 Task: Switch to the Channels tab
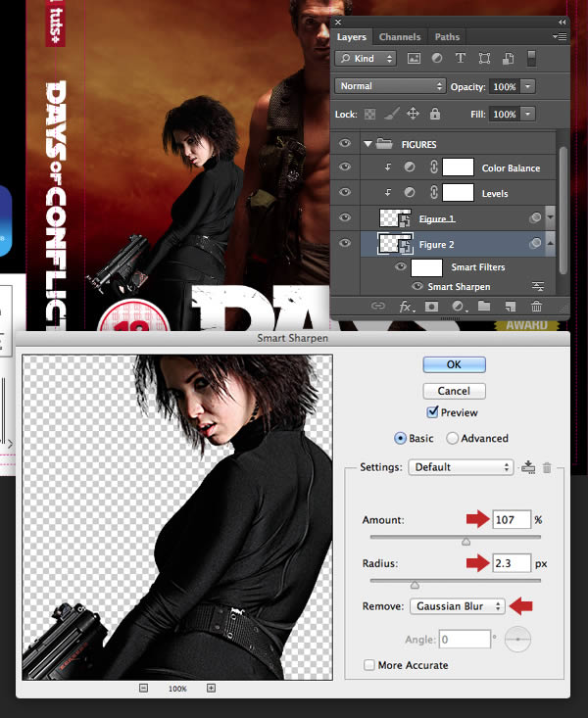point(400,36)
